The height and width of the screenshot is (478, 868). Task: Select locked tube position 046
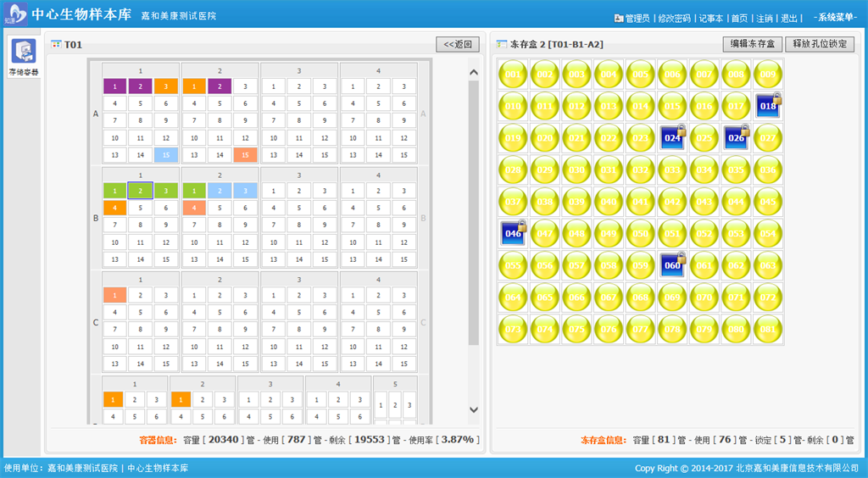(x=513, y=233)
